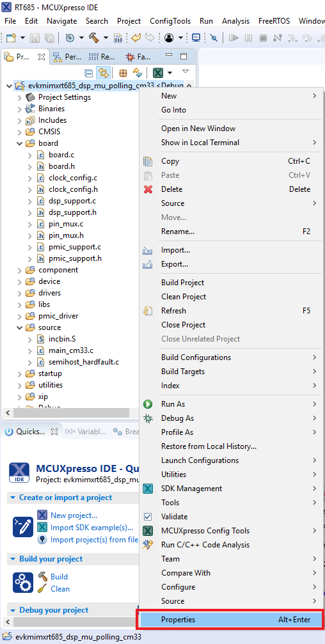This screenshot has width=325, height=644.
Task: Collapse the source folder
Action: [x=19, y=327]
